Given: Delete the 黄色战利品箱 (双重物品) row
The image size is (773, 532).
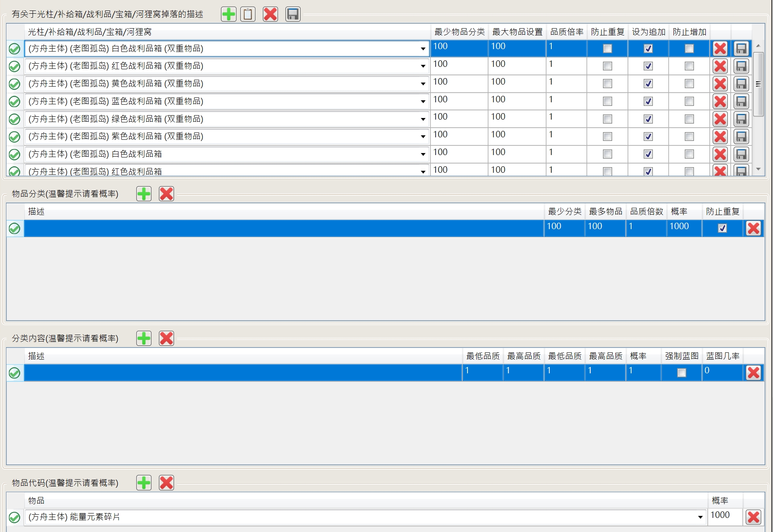Looking at the screenshot, I should coord(720,84).
